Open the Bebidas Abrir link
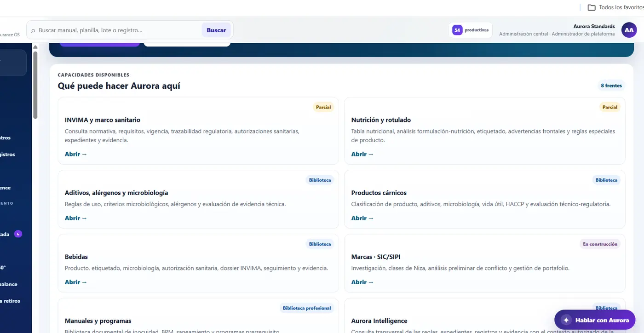Image resolution: width=644 pixels, height=333 pixels. coord(76,282)
